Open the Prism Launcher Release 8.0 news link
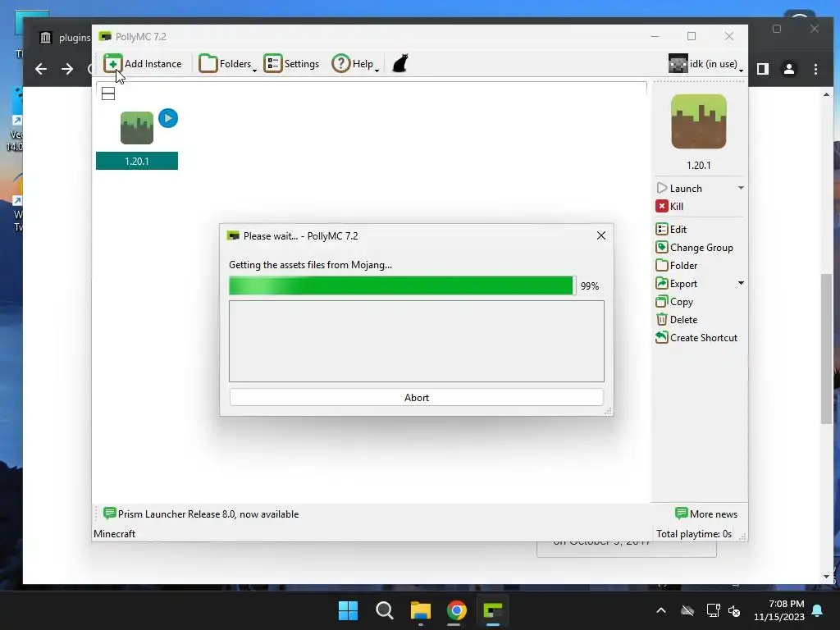The image size is (840, 630). (x=201, y=514)
